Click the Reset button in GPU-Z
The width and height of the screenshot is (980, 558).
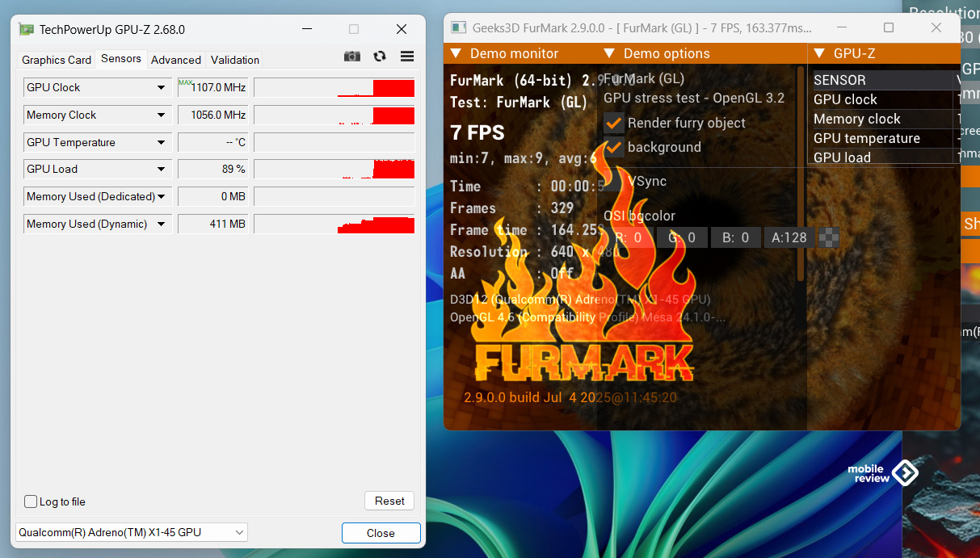pyautogui.click(x=389, y=501)
